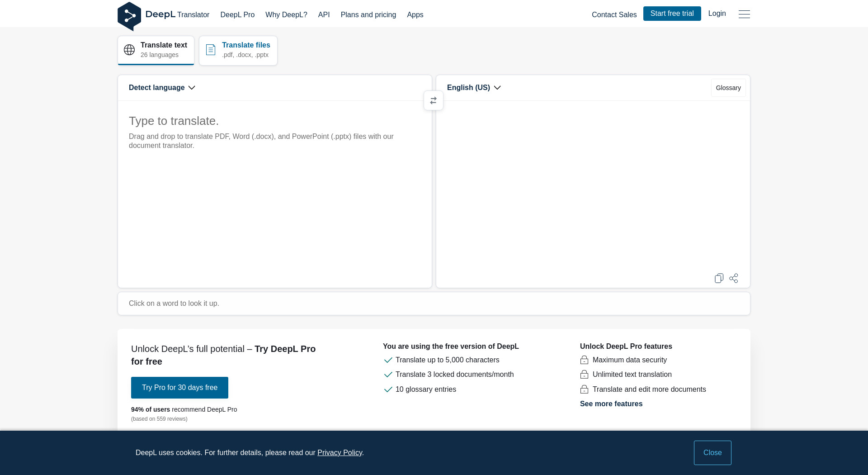Open the Why DeepL? menu item
This screenshot has width=868, height=475.
click(x=286, y=14)
